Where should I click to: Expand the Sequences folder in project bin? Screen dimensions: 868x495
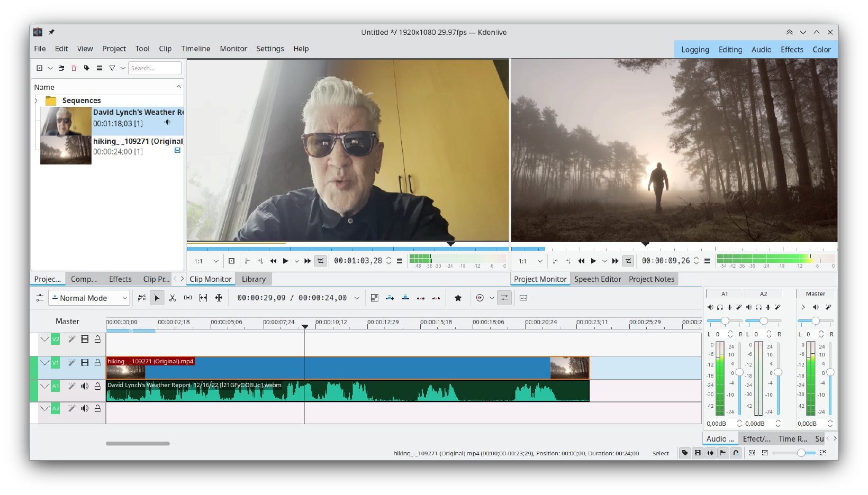coord(36,100)
